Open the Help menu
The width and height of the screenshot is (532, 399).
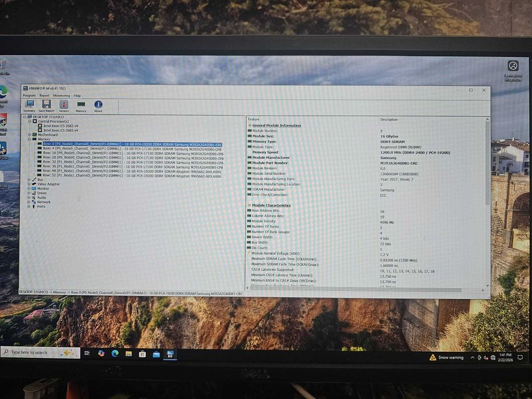click(x=78, y=95)
